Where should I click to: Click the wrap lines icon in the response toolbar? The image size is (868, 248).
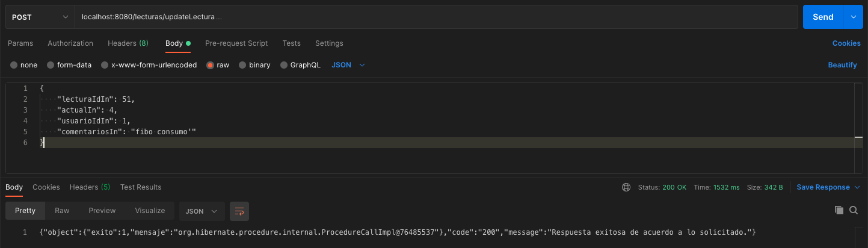[239, 211]
